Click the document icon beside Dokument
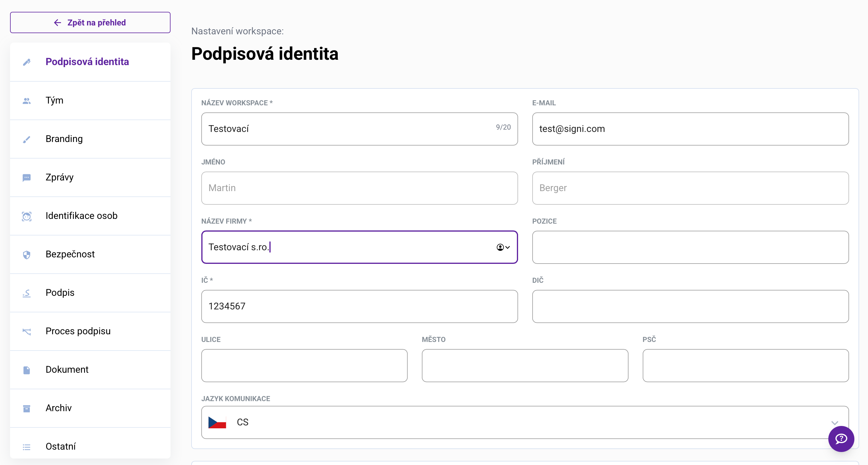 27,370
